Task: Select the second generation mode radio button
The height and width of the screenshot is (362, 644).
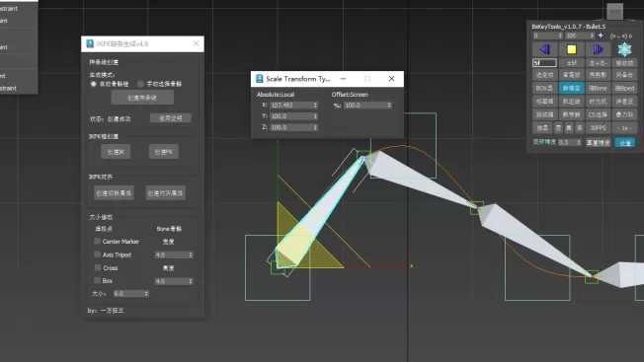Action: pyautogui.click(x=140, y=84)
